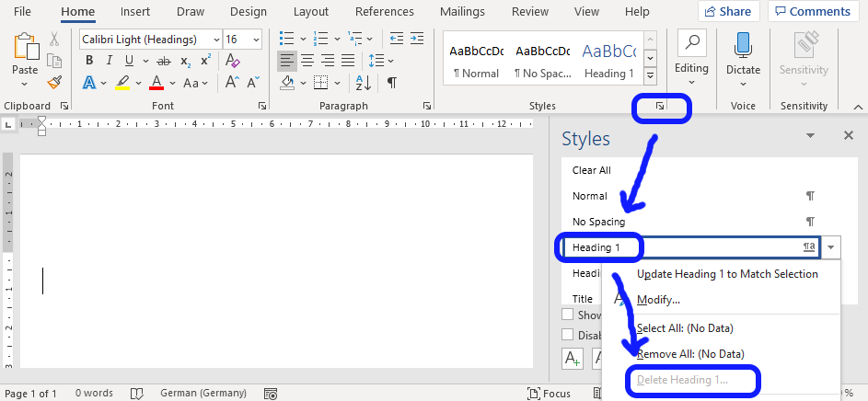The height and width of the screenshot is (401, 868).
Task: Show paragraph marks pilcrow button
Action: [392, 83]
